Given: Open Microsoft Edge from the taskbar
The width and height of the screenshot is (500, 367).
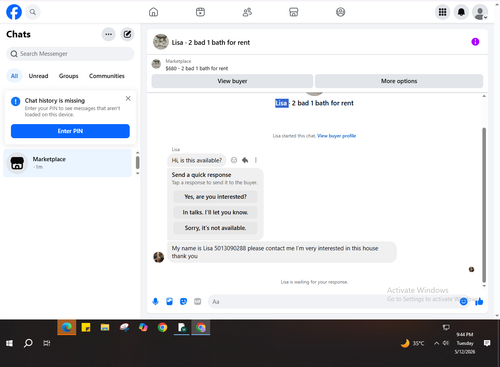Looking at the screenshot, I should 67,327.
